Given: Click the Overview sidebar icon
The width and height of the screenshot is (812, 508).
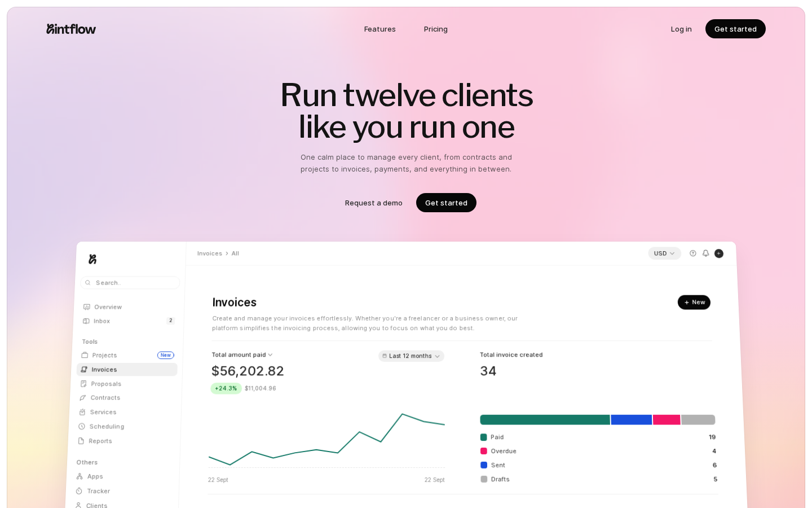Looking at the screenshot, I should coord(87,307).
